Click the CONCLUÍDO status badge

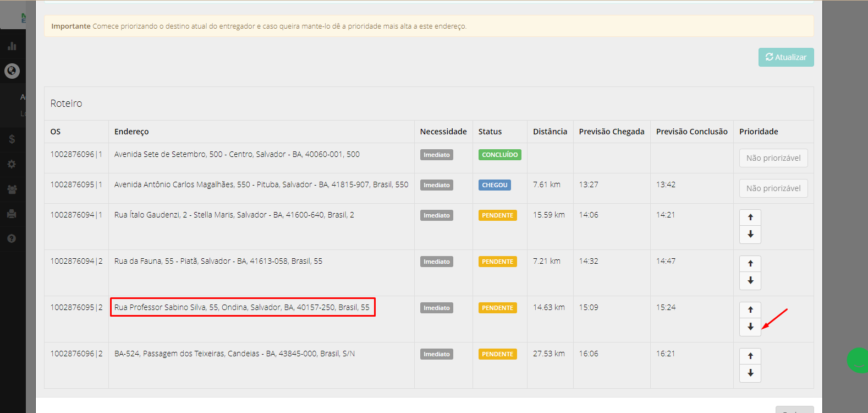coord(500,155)
